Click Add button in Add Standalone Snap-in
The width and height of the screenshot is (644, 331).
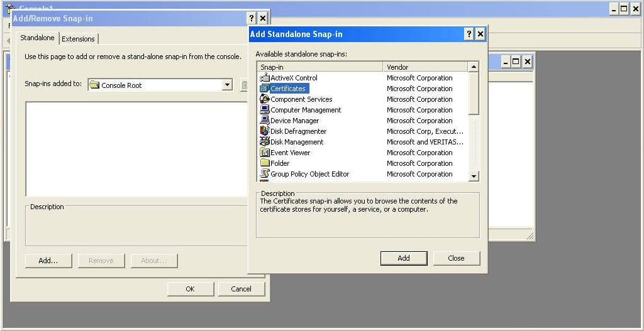(404, 258)
